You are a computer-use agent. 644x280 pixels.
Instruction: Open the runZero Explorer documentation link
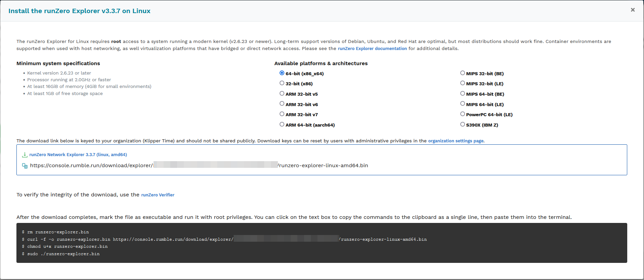372,49
